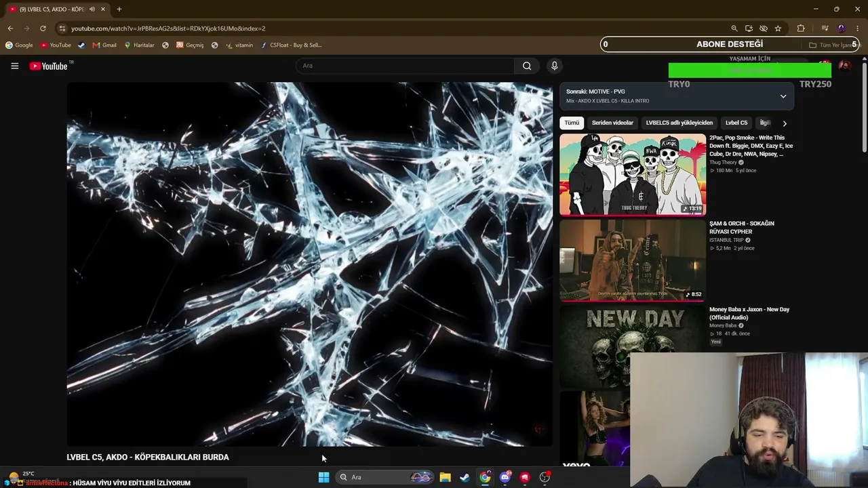This screenshot has height=488, width=868.
Task: Open the 2Pac, Pop Smoke - Write This Down title
Action: 751,146
